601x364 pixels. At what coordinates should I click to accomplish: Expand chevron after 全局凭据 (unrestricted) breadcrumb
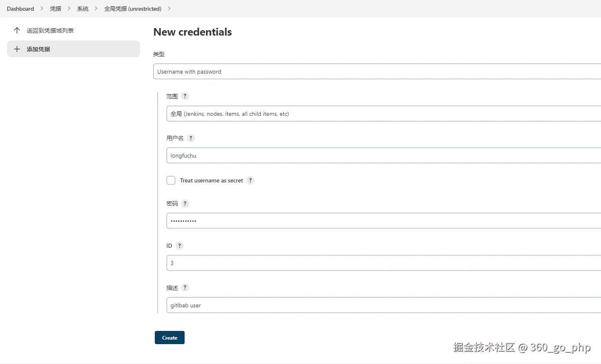click(x=169, y=9)
